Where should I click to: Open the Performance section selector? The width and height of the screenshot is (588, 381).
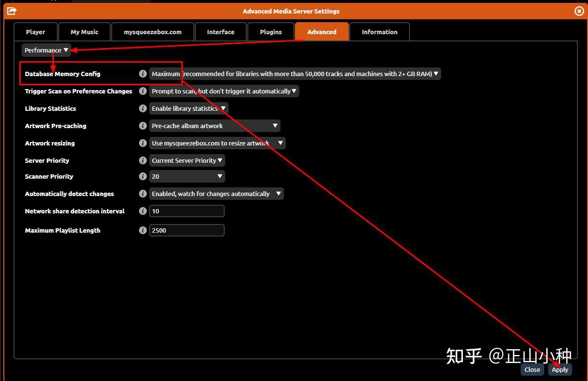click(x=46, y=50)
